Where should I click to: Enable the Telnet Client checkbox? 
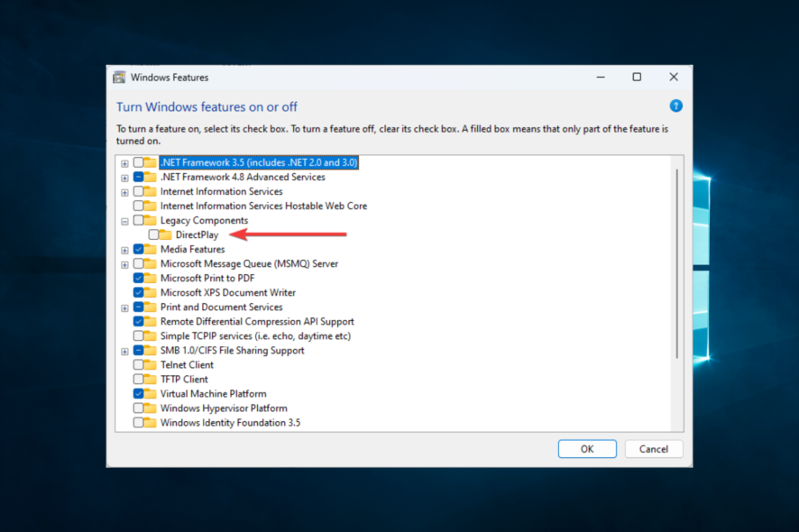click(x=138, y=365)
